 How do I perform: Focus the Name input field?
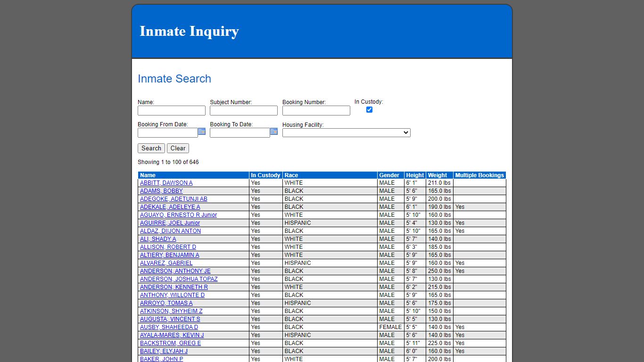tap(172, 110)
